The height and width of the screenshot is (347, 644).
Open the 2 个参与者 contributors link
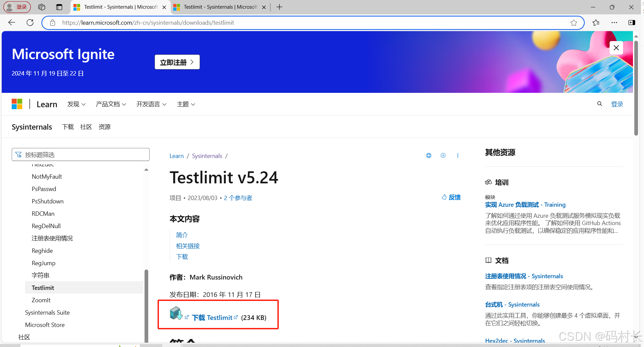[238, 198]
